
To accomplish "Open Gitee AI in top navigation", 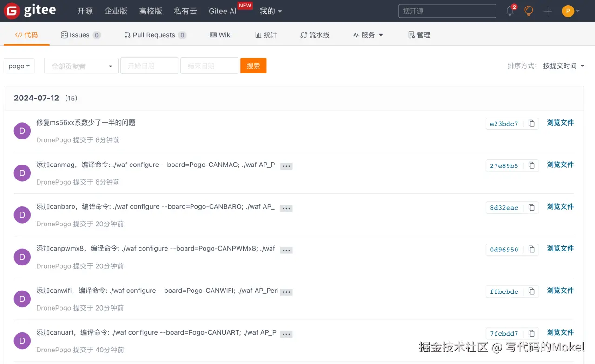I will [x=223, y=11].
